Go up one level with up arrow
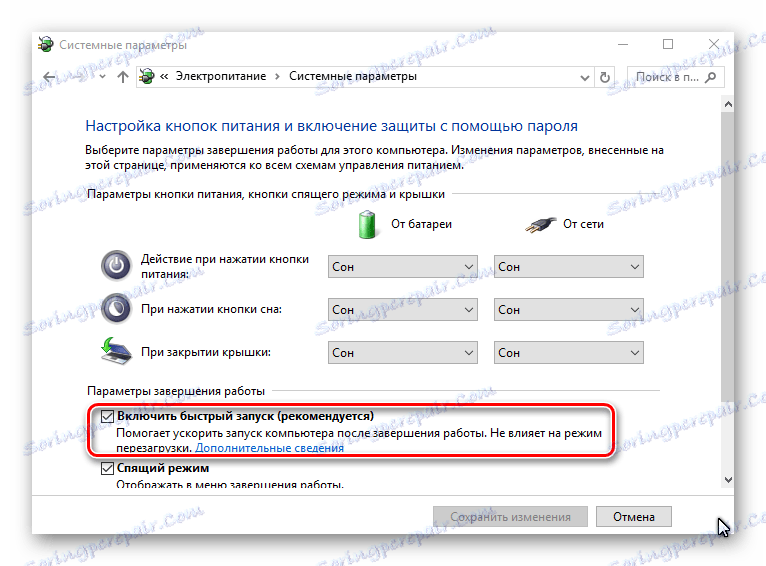Viewport: 766px width, 566px height. (x=123, y=77)
